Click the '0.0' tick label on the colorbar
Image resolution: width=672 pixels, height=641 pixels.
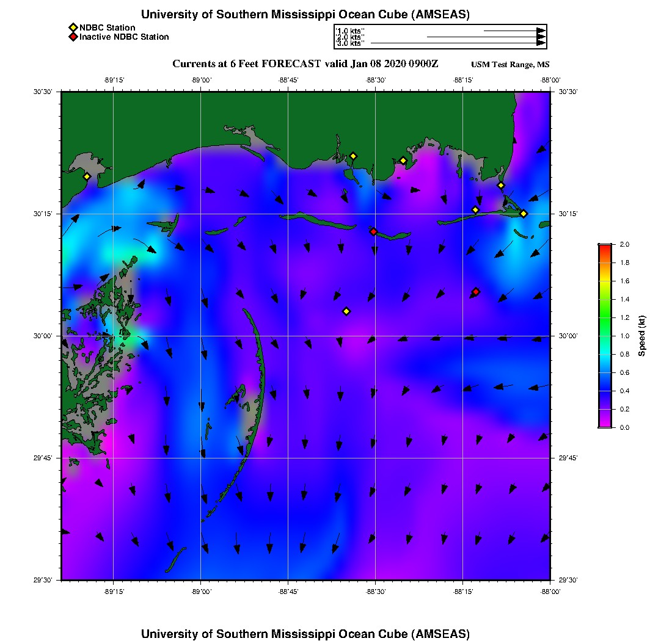624,427
